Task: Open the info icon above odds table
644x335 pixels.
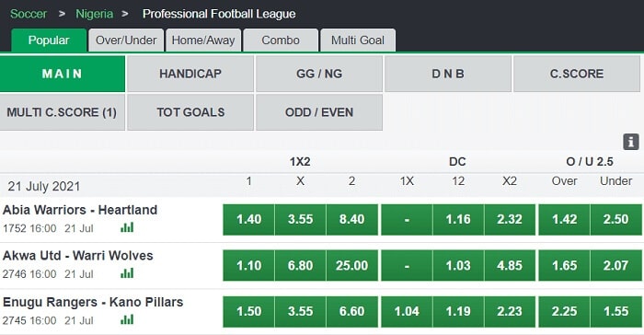Action: [x=631, y=142]
